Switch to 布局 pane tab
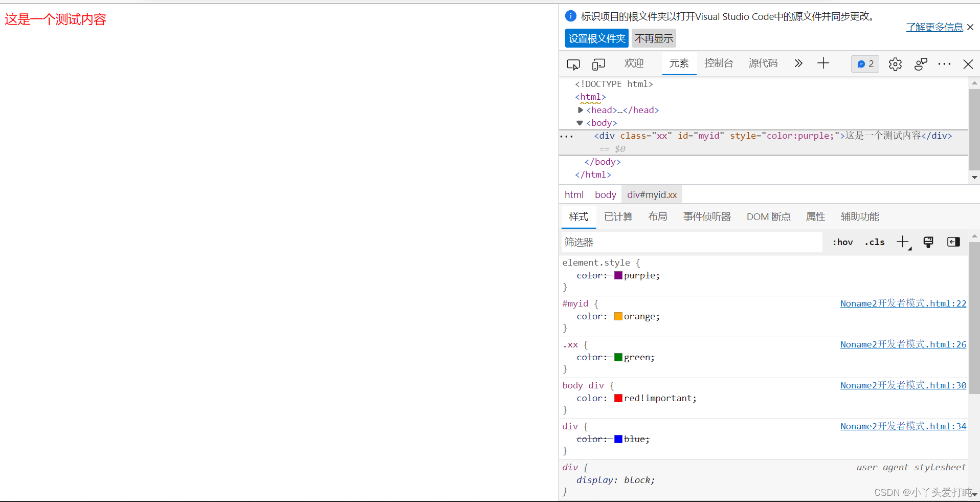Viewport: 980px width, 502px height. [657, 216]
